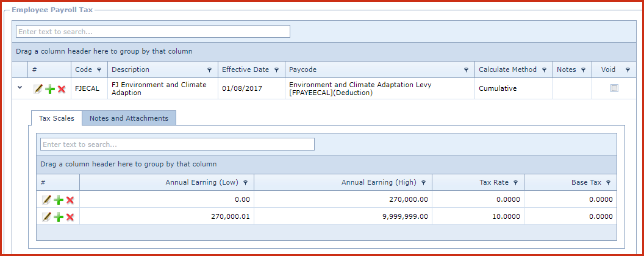
Task: Toggle the Void checkbox for FJECAL
Action: point(614,88)
